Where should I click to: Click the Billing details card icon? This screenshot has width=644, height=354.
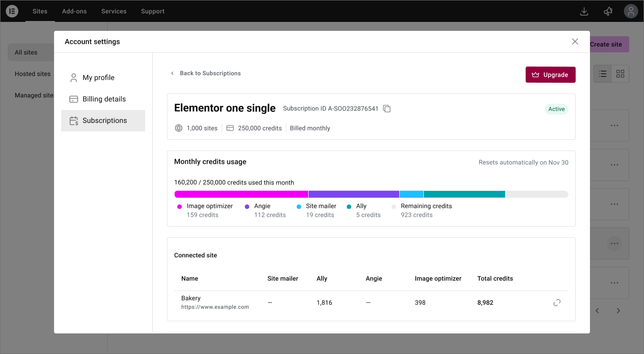tap(74, 99)
